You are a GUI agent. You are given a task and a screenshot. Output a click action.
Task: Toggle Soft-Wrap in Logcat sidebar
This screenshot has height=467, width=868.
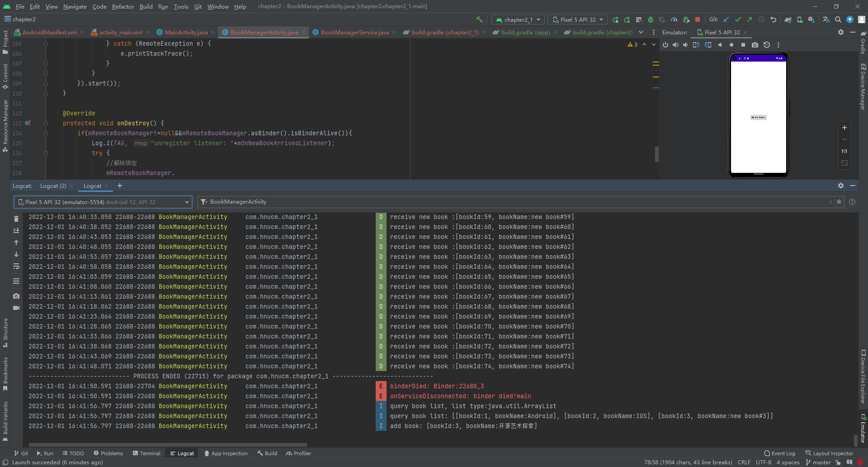pyautogui.click(x=16, y=266)
